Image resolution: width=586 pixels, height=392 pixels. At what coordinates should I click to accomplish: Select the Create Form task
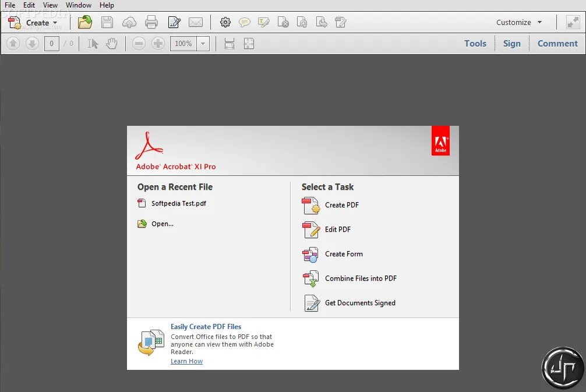pos(332,254)
